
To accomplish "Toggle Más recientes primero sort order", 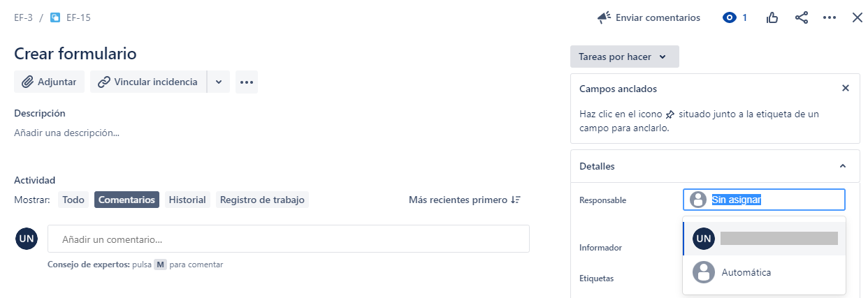I will 465,200.
